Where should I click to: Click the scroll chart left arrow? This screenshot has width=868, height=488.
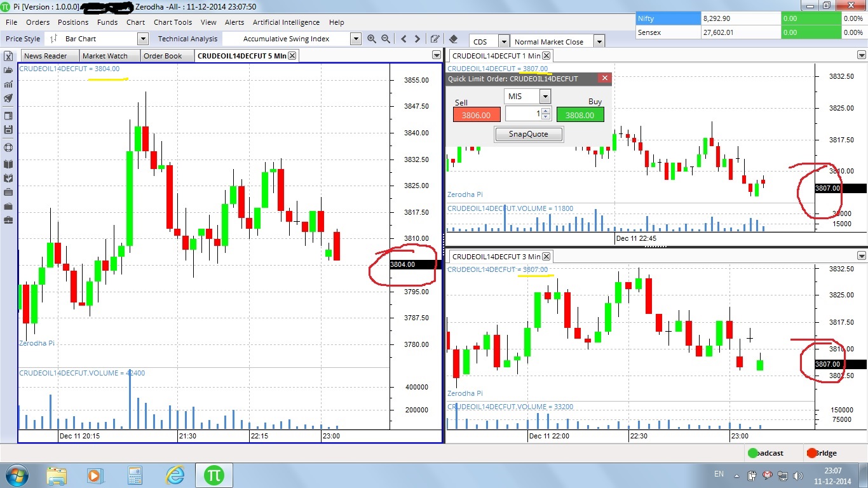pos(403,39)
